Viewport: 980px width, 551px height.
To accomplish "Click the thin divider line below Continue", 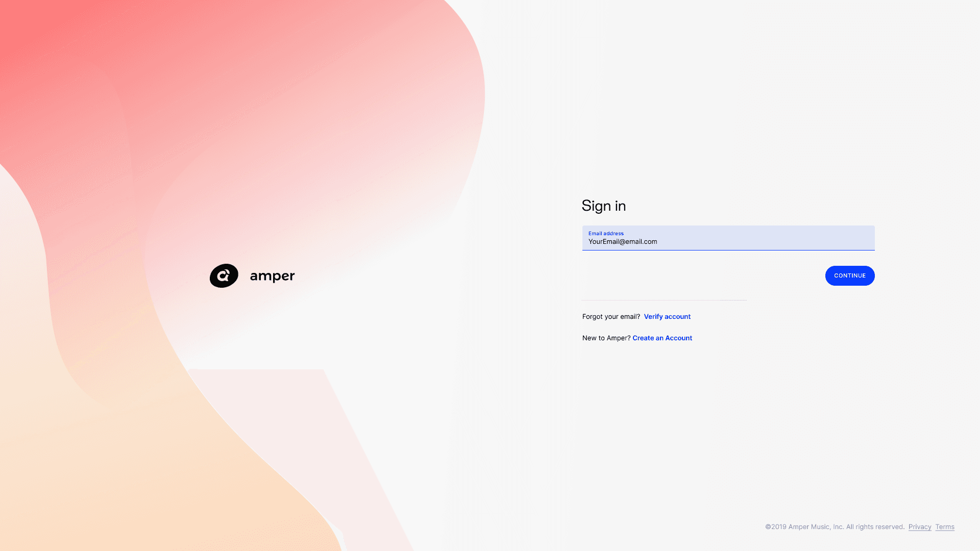I will 664,300.
